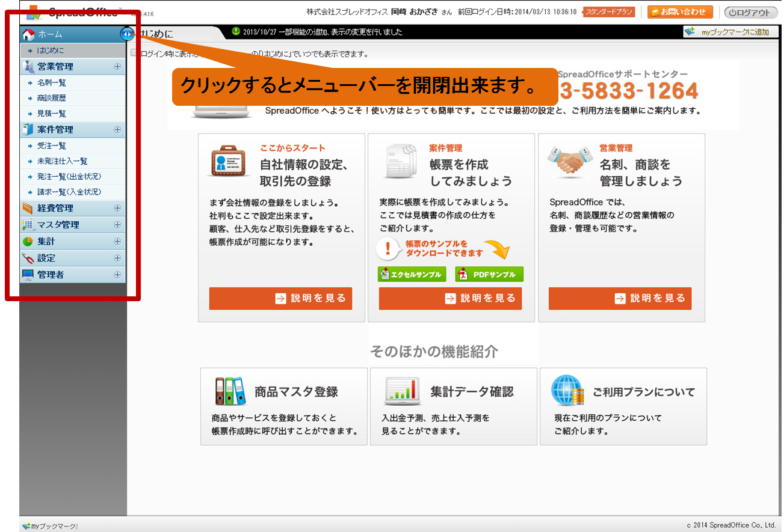Image resolution: width=784 pixels, height=532 pixels.
Task: Click the briefcase icon in 自社情報の設定 card
Action: coord(229,161)
